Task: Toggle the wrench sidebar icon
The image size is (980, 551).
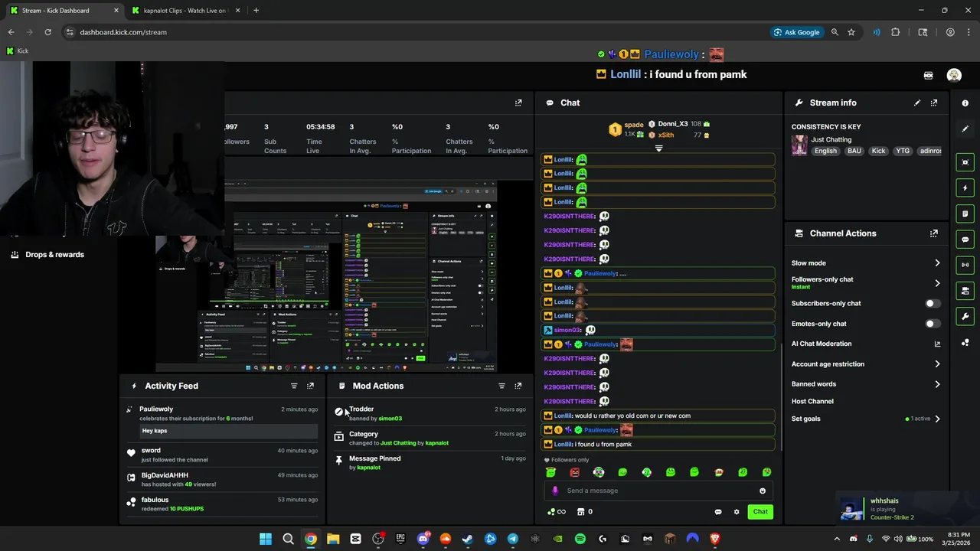Action: (965, 316)
